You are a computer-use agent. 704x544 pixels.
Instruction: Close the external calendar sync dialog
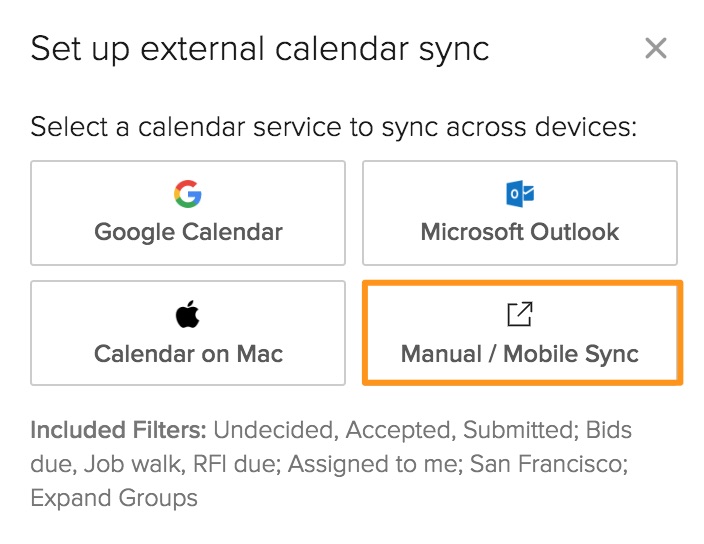[655, 48]
